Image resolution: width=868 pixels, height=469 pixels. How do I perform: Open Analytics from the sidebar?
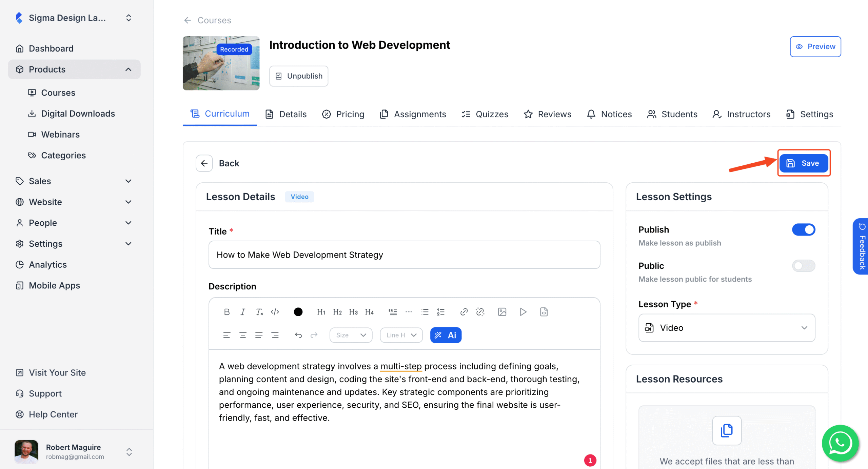pyautogui.click(x=47, y=264)
